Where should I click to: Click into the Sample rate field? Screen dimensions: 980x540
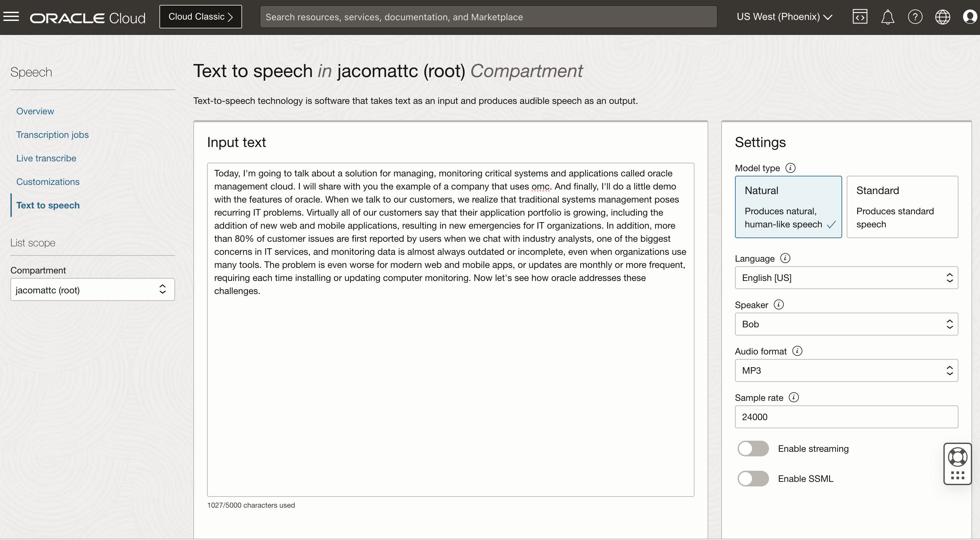pyautogui.click(x=846, y=417)
